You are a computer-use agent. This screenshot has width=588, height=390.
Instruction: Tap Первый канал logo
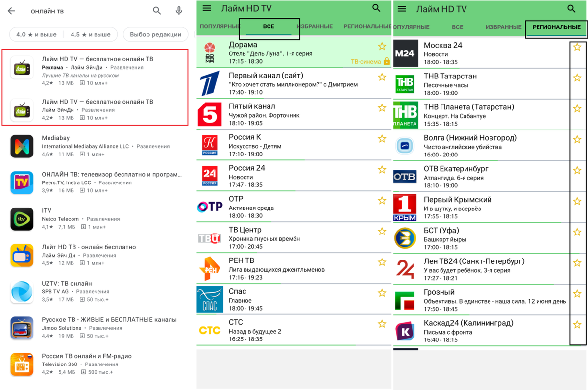point(210,83)
